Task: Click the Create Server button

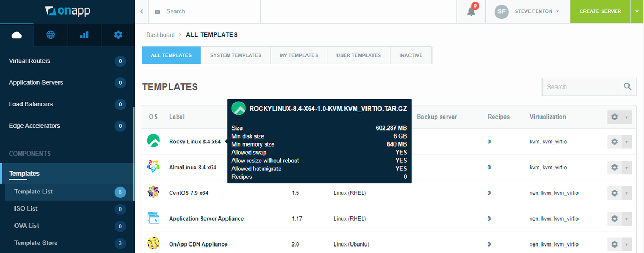Action: [599, 11]
